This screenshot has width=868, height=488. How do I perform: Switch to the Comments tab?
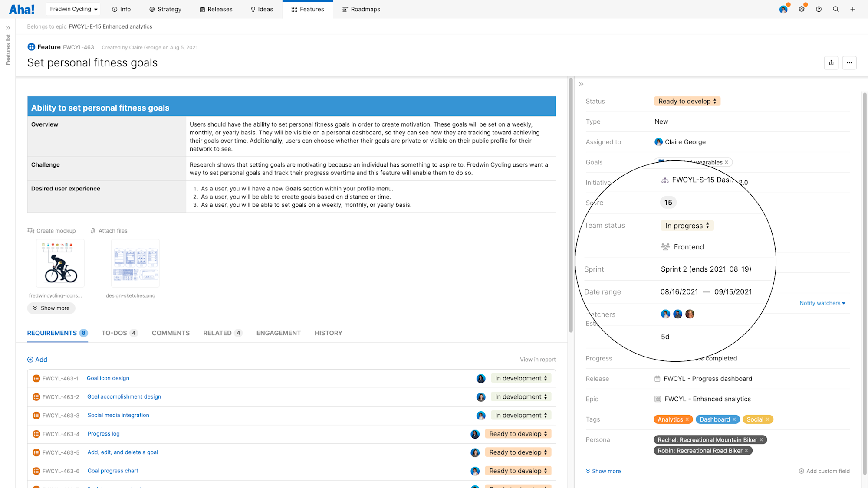click(171, 333)
